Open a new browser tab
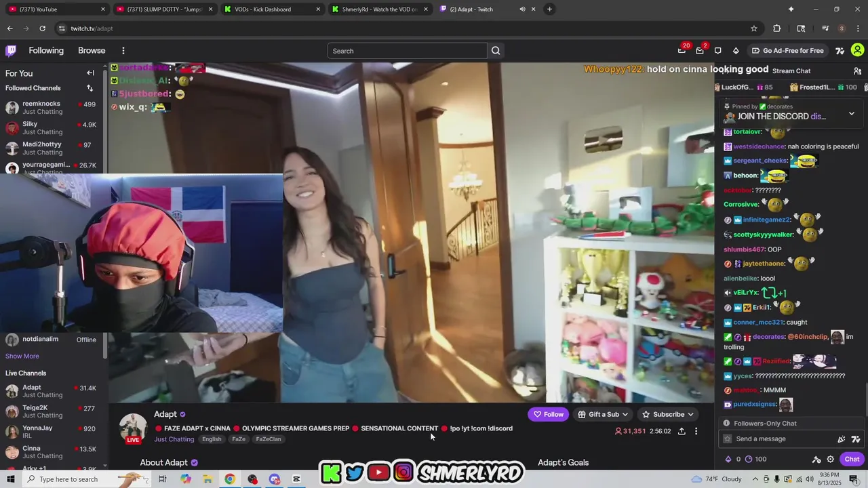868x488 pixels. 549,9
